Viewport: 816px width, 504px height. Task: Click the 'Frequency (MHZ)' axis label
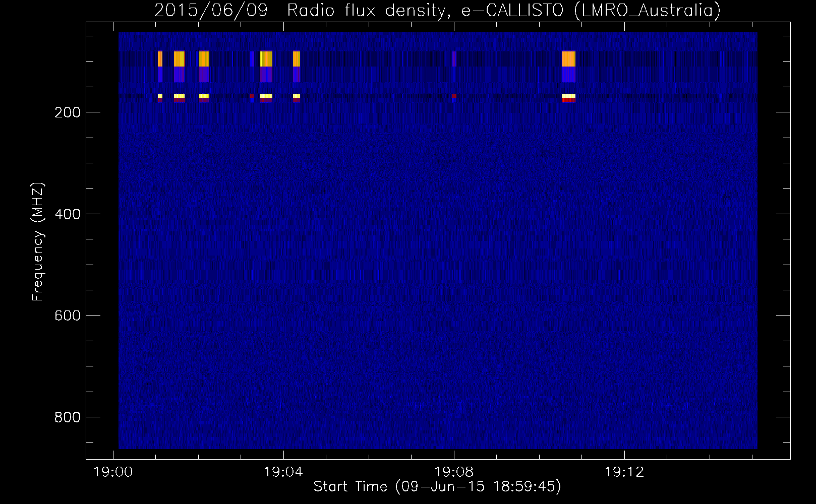(37, 242)
